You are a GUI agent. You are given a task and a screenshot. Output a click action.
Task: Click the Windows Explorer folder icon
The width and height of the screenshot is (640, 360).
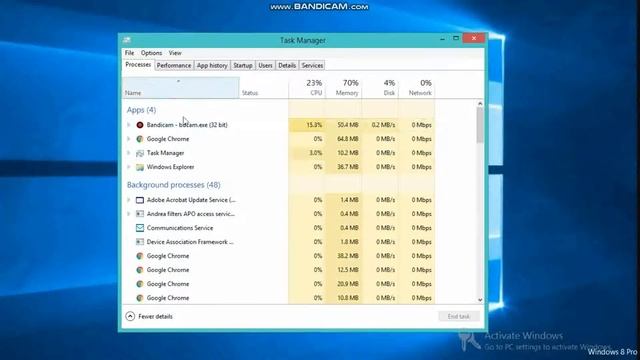140,167
